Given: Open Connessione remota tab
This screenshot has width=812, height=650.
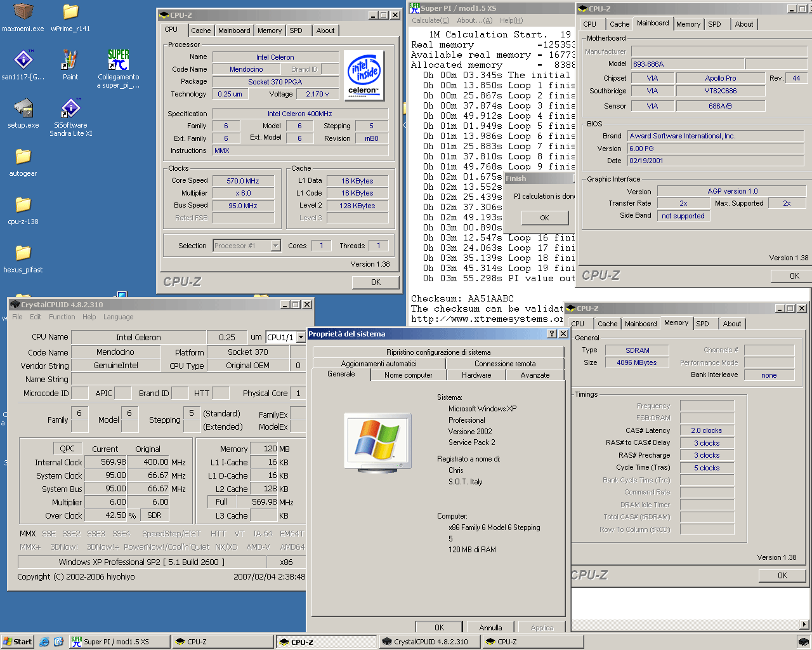Looking at the screenshot, I should click(x=505, y=364).
